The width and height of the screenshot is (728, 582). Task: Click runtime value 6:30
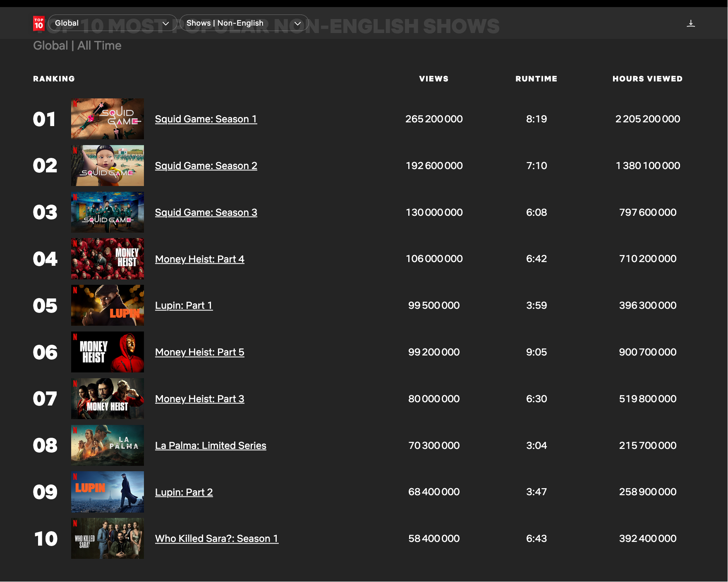(536, 399)
